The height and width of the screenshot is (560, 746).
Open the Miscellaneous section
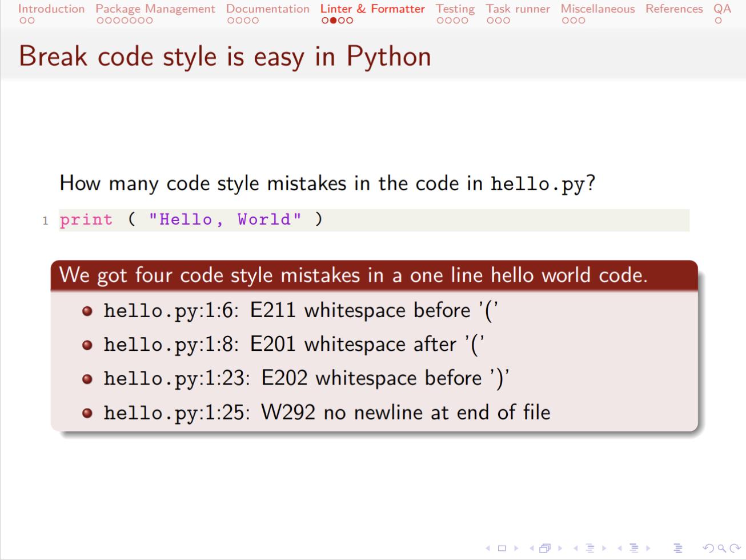[597, 9]
